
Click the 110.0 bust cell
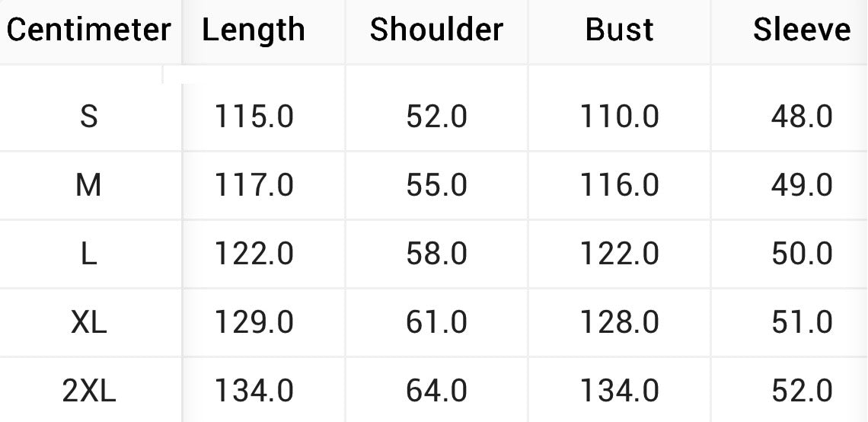(619, 117)
